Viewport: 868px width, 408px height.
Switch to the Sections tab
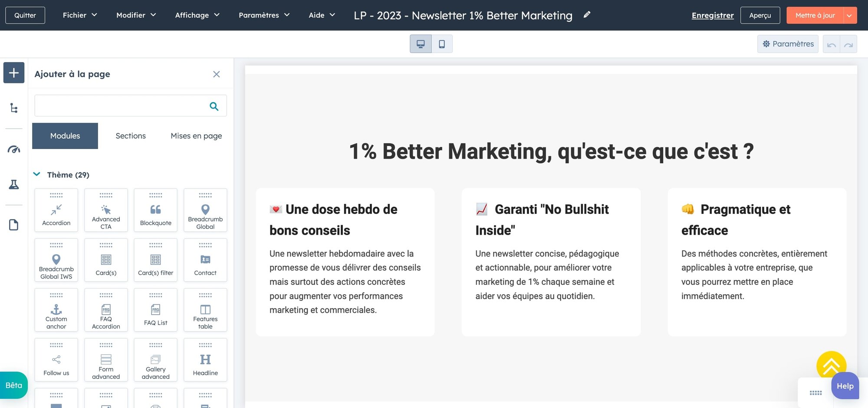tap(131, 136)
